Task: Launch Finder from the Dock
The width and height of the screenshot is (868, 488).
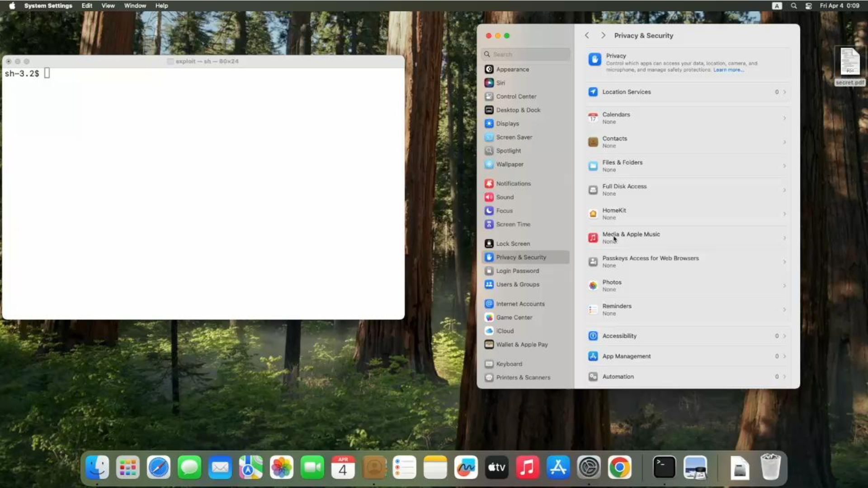Action: (x=97, y=467)
